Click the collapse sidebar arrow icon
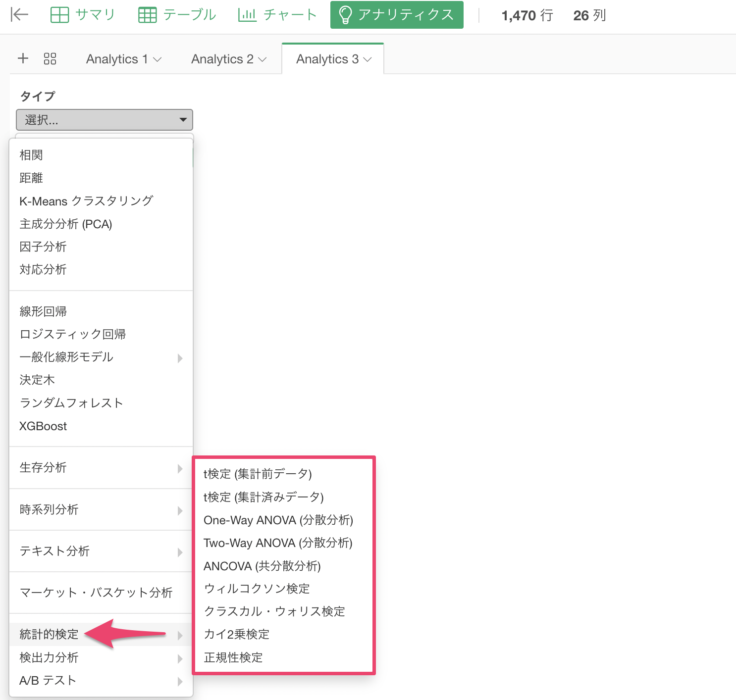736x700 pixels. (19, 15)
